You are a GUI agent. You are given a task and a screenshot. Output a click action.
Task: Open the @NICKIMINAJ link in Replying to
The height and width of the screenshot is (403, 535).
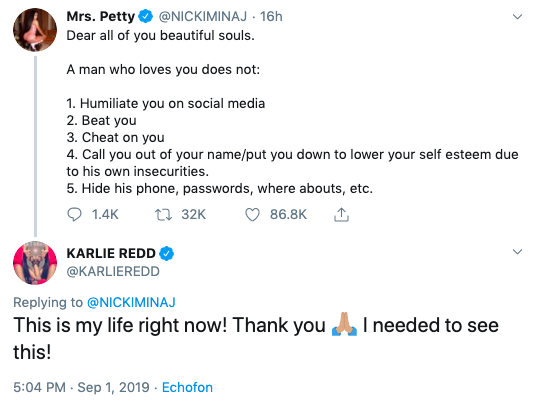(131, 302)
